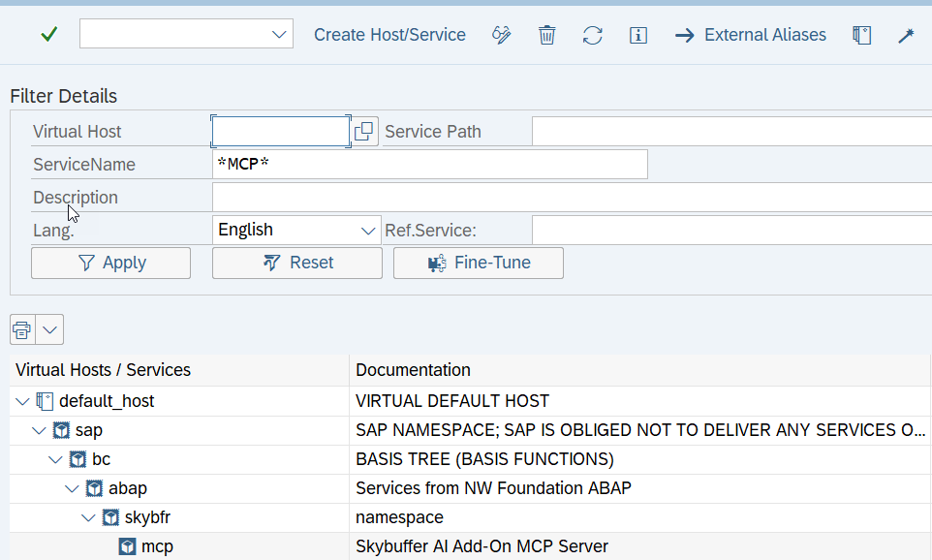Open the command field dropdown
Screen dimensions: 932x560
click(x=280, y=35)
